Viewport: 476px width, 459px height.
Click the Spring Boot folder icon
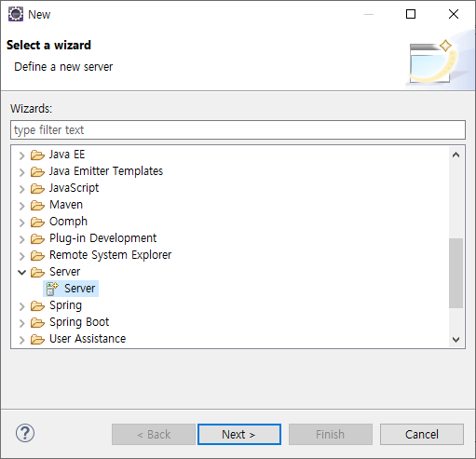click(x=37, y=322)
